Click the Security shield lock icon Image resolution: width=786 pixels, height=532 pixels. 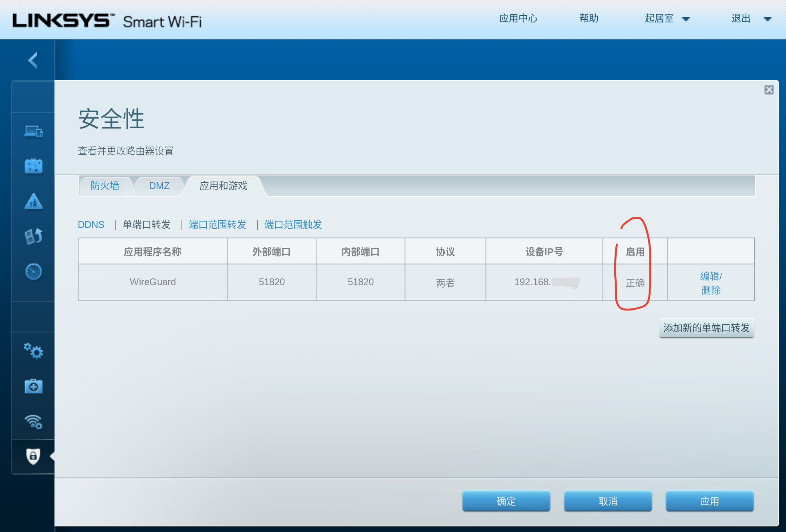tap(34, 456)
